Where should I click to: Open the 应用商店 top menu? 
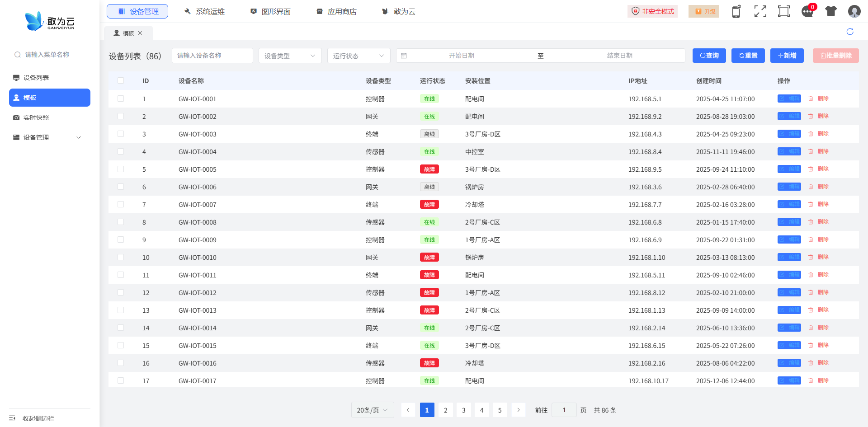[336, 11]
